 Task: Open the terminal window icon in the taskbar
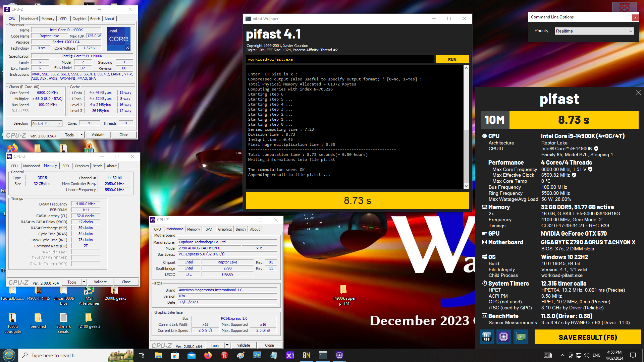click(323, 355)
